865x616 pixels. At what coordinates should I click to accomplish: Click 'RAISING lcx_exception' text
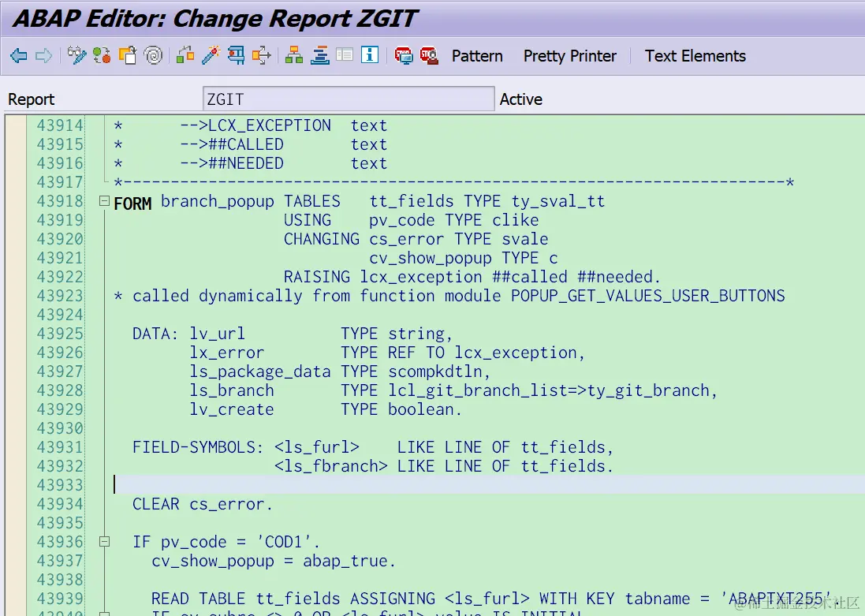click(383, 277)
